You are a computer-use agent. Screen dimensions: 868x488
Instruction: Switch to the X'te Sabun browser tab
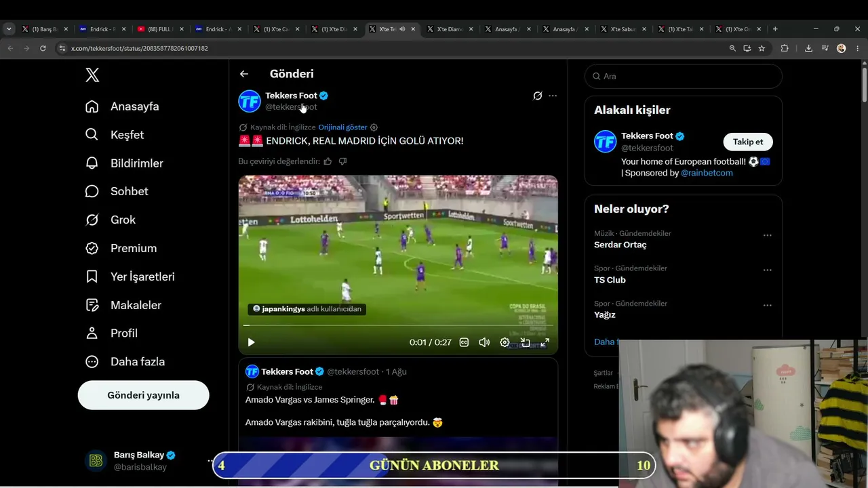(x=624, y=29)
